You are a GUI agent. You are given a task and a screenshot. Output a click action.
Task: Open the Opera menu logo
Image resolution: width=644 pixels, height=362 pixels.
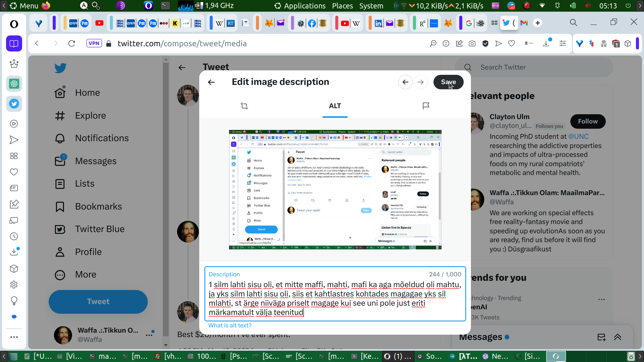pyautogui.click(x=14, y=24)
